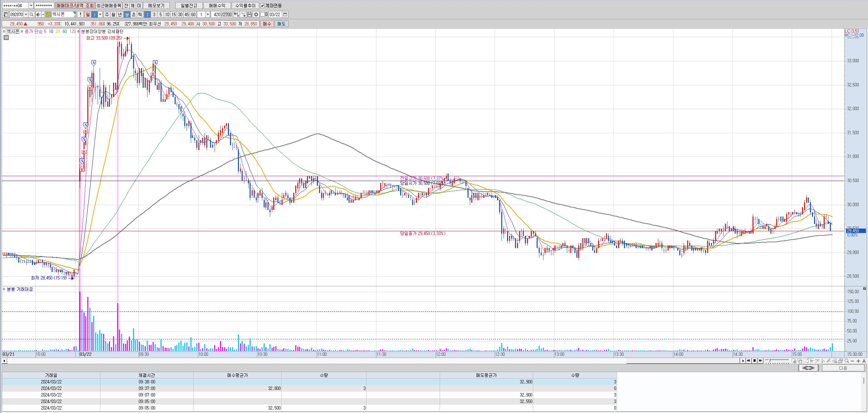Open the date calendar picker icon
Viewport: 868px width, 413px height.
click(285, 14)
